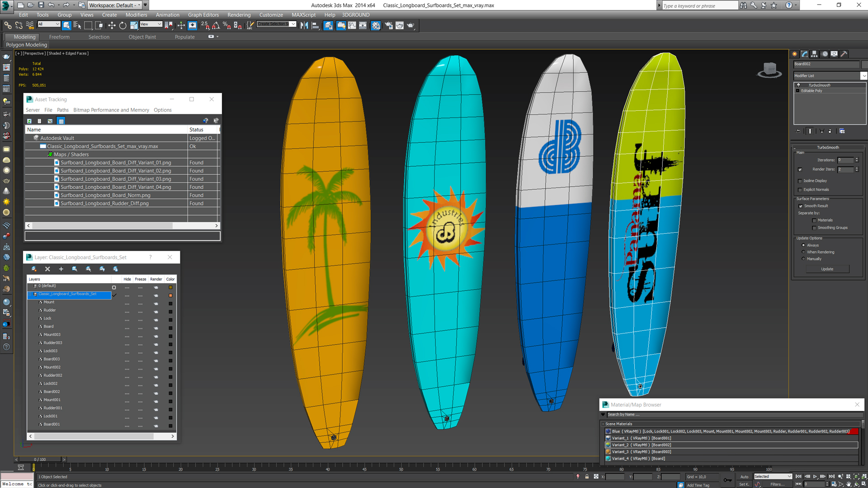Select the When Rendering radio button
This screenshot has width=868, height=488.
[x=803, y=252]
